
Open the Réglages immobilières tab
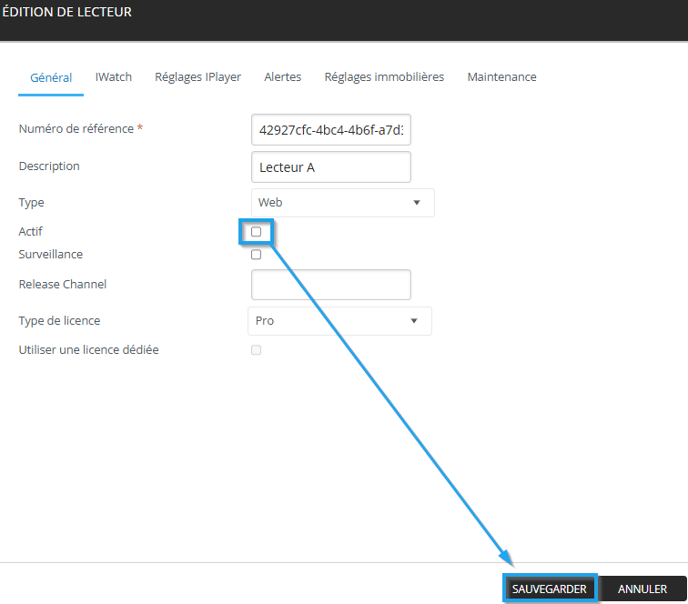pos(384,77)
